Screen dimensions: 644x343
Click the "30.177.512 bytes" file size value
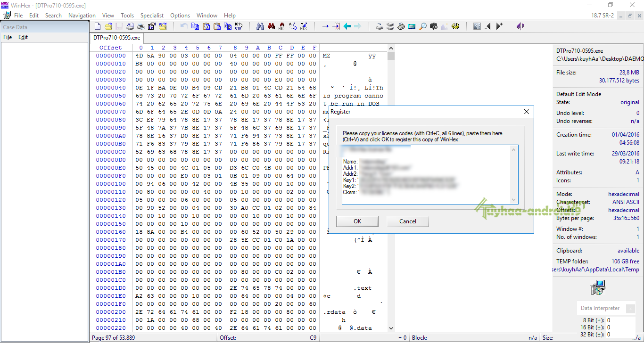(x=619, y=81)
